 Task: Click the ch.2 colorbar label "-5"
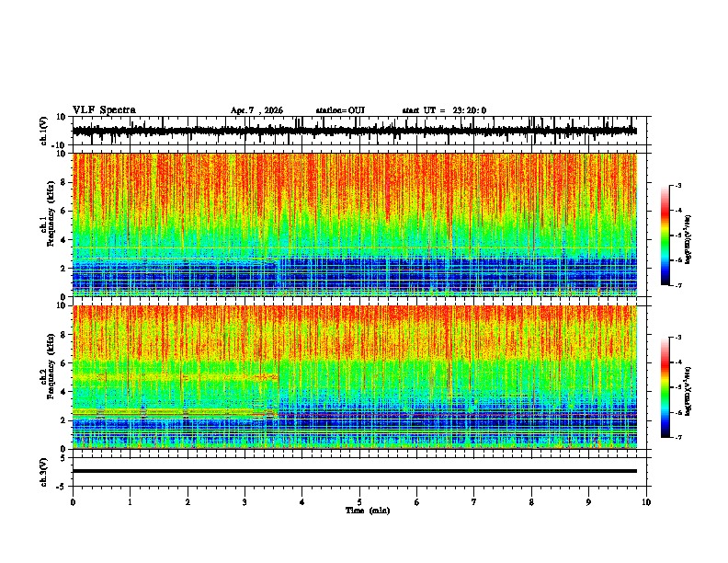[x=678, y=387]
